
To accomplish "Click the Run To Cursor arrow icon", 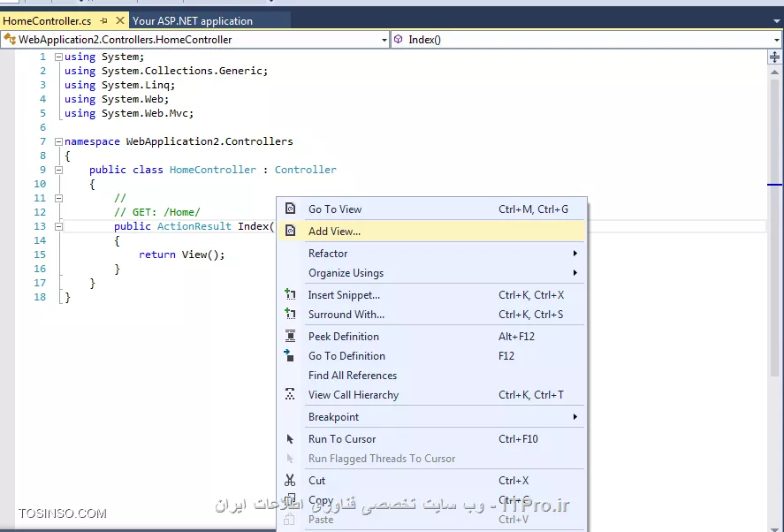I will point(290,438).
